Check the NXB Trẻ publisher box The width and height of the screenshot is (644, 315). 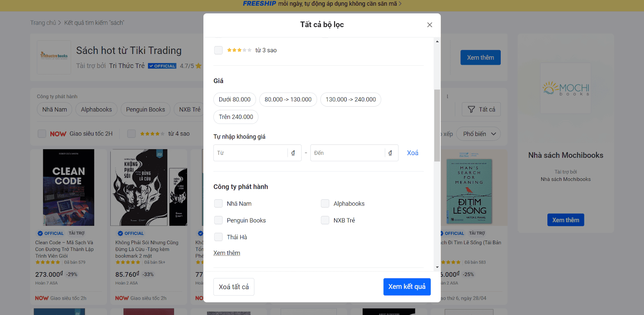pyautogui.click(x=325, y=220)
